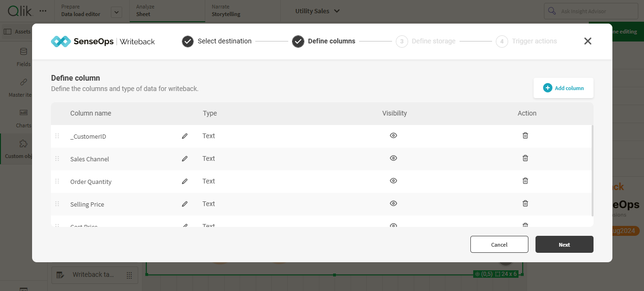Go to the Define columns step

tap(324, 42)
